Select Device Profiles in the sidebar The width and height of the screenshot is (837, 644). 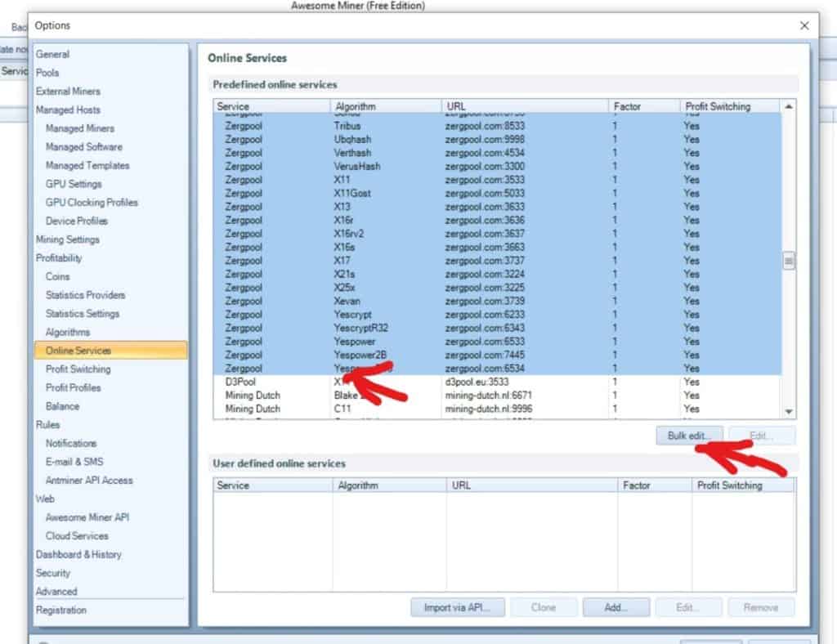tap(76, 221)
